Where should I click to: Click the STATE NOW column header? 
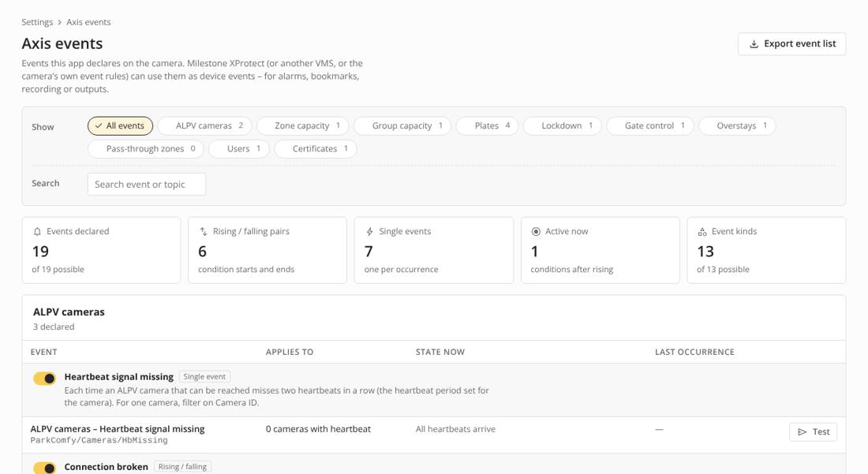pyautogui.click(x=440, y=352)
